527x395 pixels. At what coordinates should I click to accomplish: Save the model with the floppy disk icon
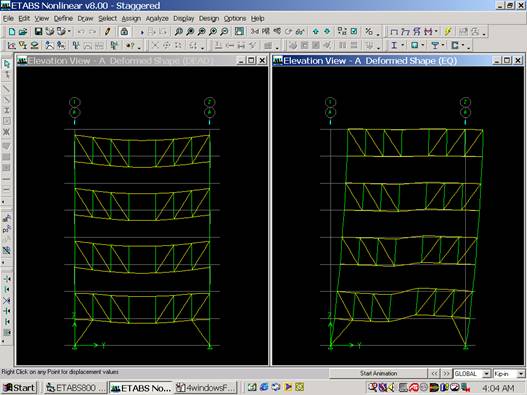pos(38,32)
